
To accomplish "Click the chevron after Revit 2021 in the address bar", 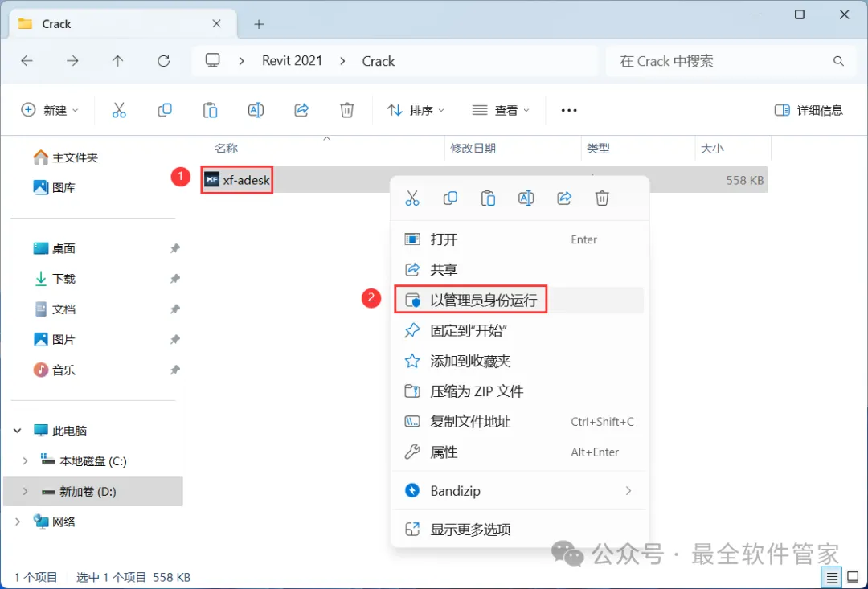I will (342, 61).
